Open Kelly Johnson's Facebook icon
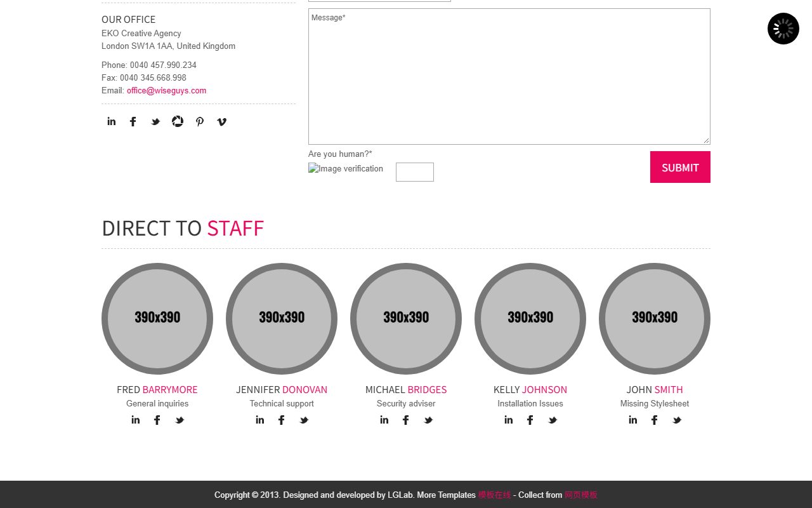This screenshot has width=812, height=508. click(x=530, y=420)
